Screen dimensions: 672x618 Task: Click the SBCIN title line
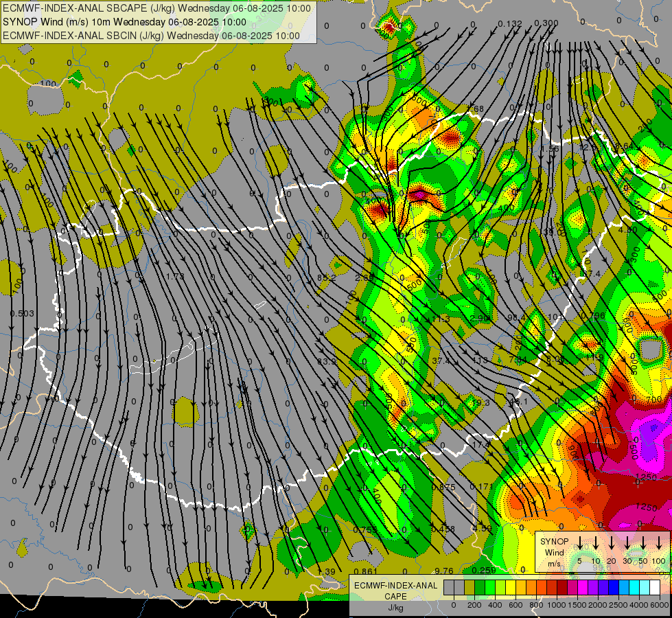(151, 36)
